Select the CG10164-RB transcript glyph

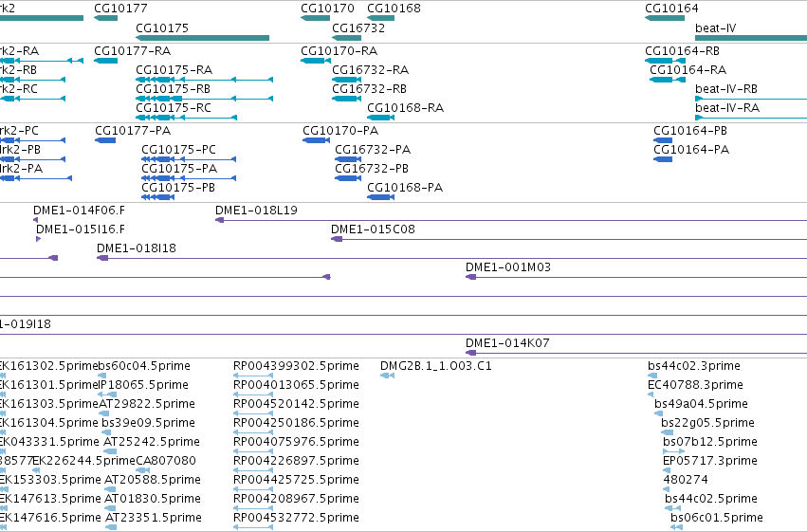click(x=665, y=61)
